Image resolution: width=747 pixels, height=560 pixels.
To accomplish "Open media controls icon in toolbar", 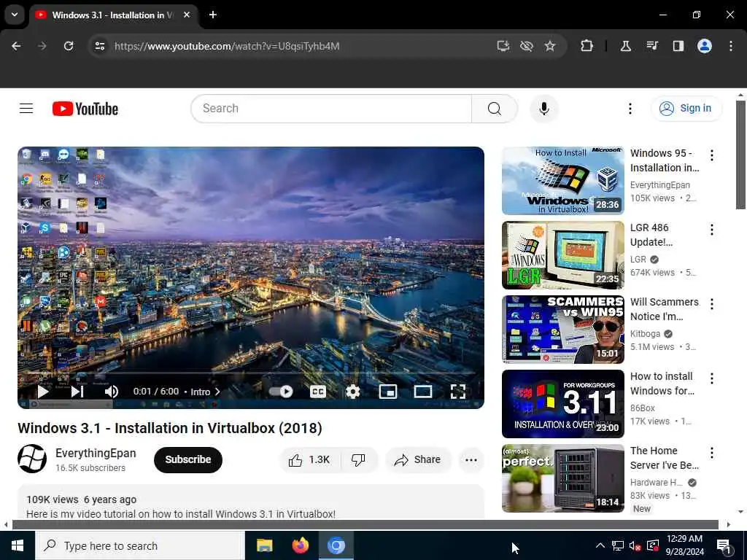I will (x=652, y=46).
